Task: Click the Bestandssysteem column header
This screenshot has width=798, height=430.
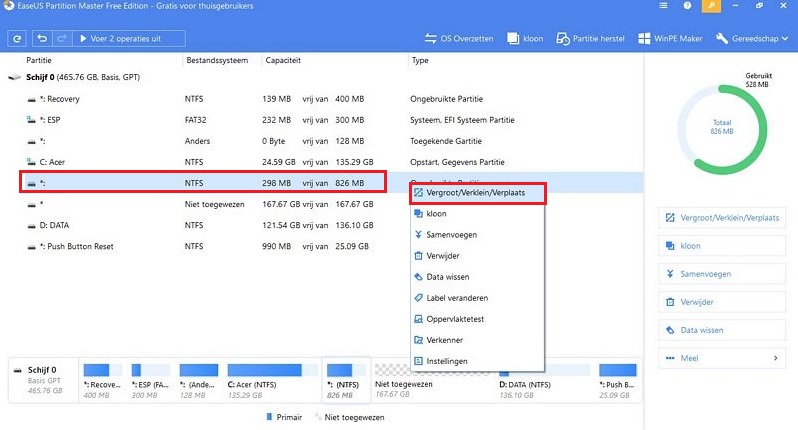Action: [x=217, y=60]
